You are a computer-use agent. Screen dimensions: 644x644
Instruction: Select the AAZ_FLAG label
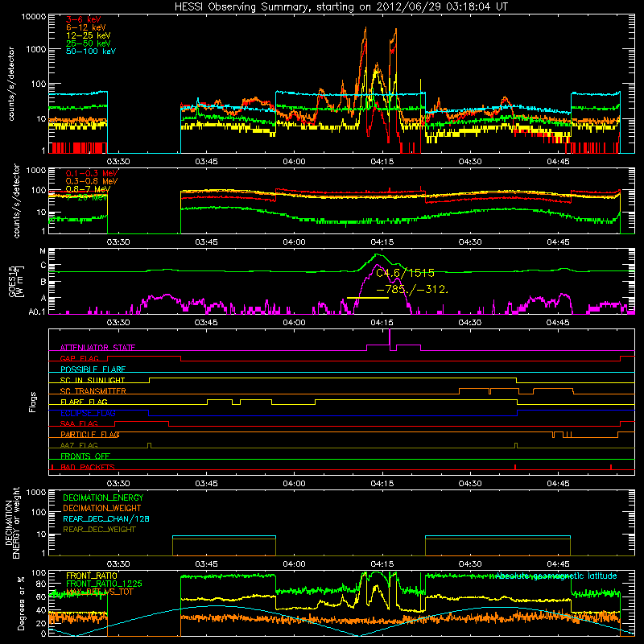pyautogui.click(x=79, y=445)
